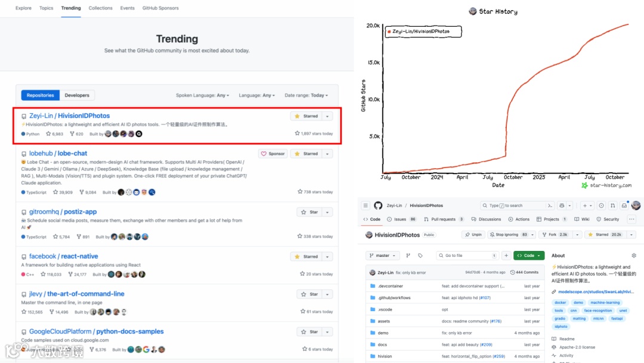Click the 6,983 star count for HivisionIDPhotos

55,134
